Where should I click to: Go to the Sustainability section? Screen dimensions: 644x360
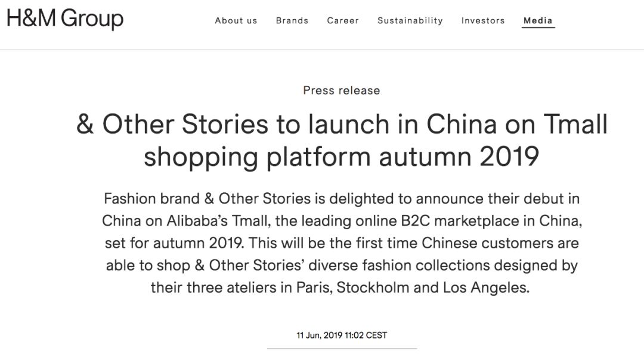pyautogui.click(x=410, y=21)
